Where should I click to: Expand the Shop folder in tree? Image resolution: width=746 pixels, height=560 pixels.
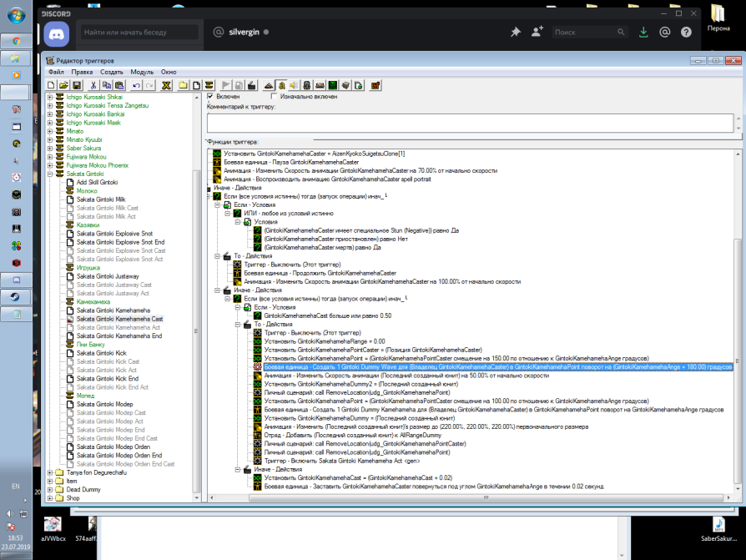tap(50, 498)
